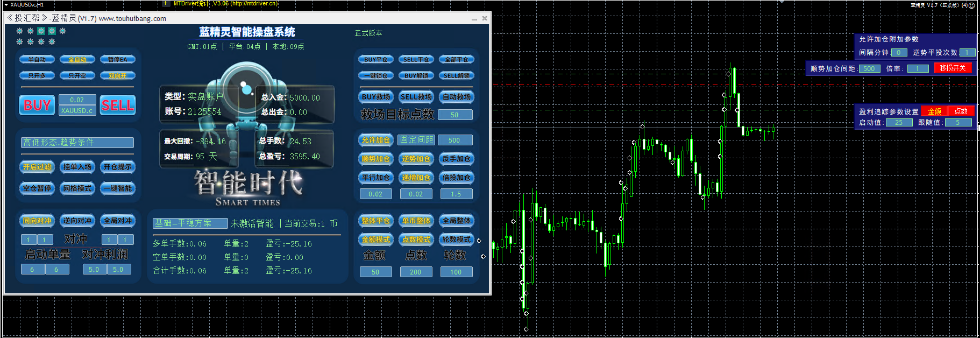Image resolution: width=980 pixels, height=338 pixels.
Task: Click 全部平仓 to close all orders
Action: tap(457, 60)
